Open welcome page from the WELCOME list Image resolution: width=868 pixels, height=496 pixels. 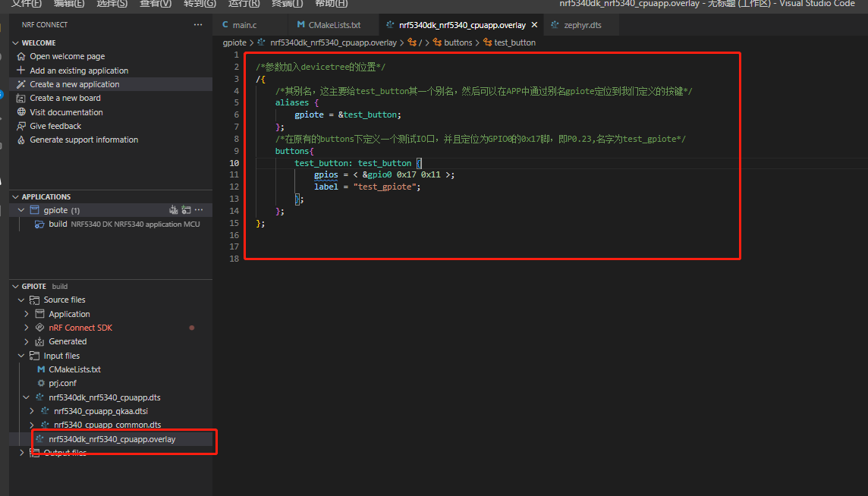pos(67,56)
